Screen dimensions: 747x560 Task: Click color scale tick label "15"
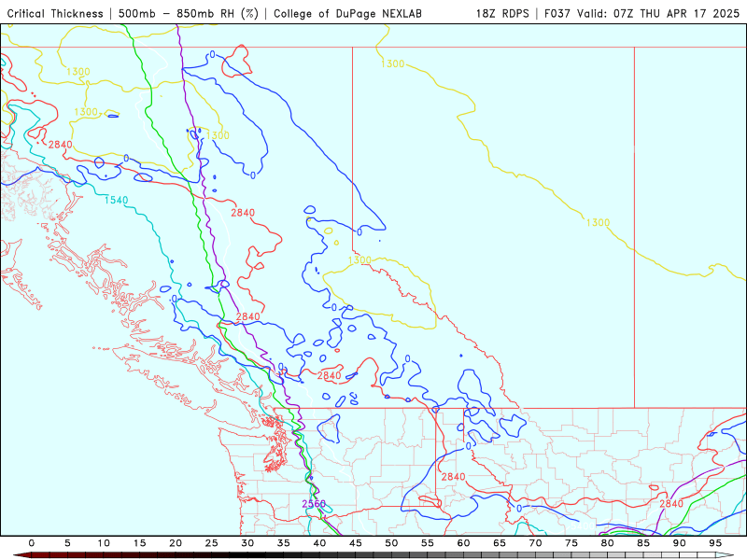pyautogui.click(x=139, y=543)
